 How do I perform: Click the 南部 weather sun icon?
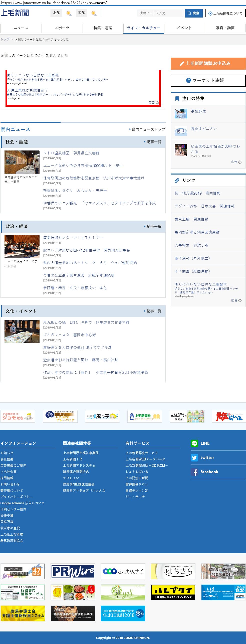(x=94, y=13)
